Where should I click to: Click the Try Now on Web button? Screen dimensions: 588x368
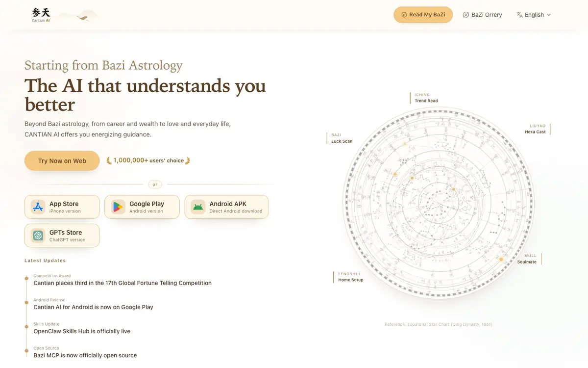(x=62, y=161)
